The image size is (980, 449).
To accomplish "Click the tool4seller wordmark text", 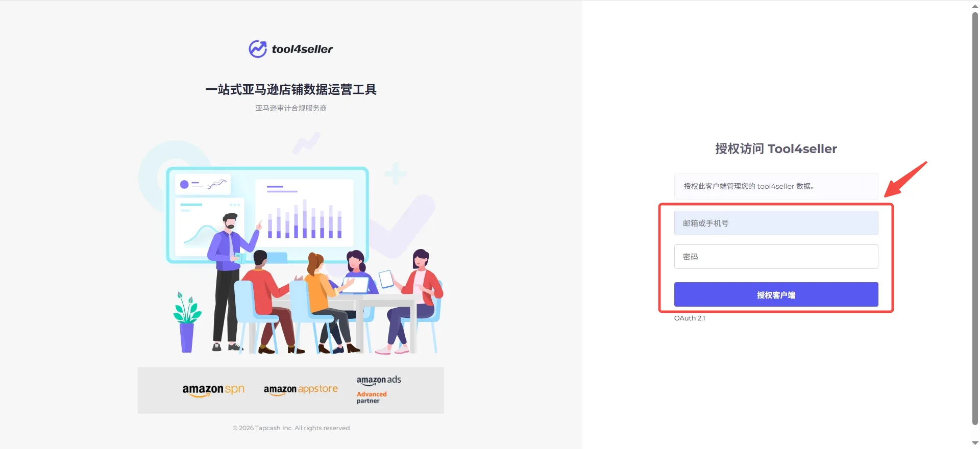I will coord(302,49).
